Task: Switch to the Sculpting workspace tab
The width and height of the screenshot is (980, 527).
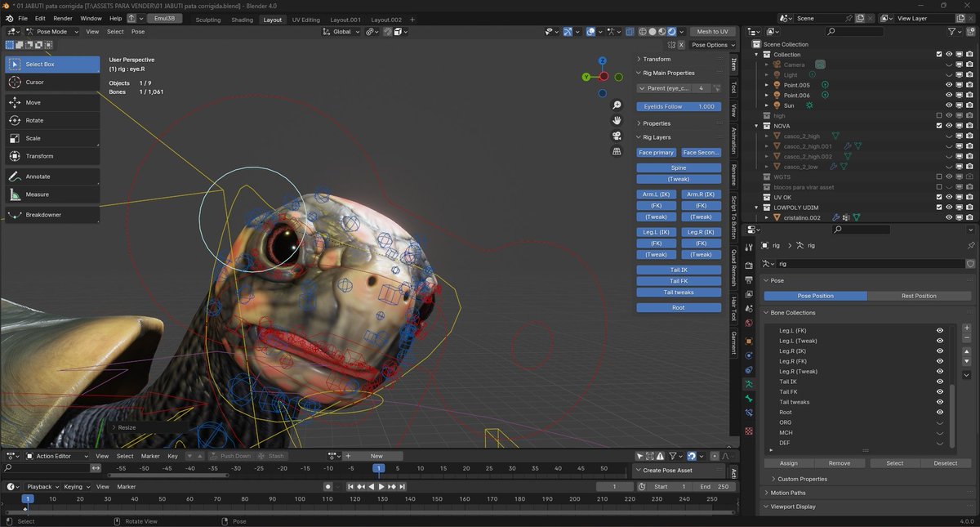Action: click(x=208, y=20)
